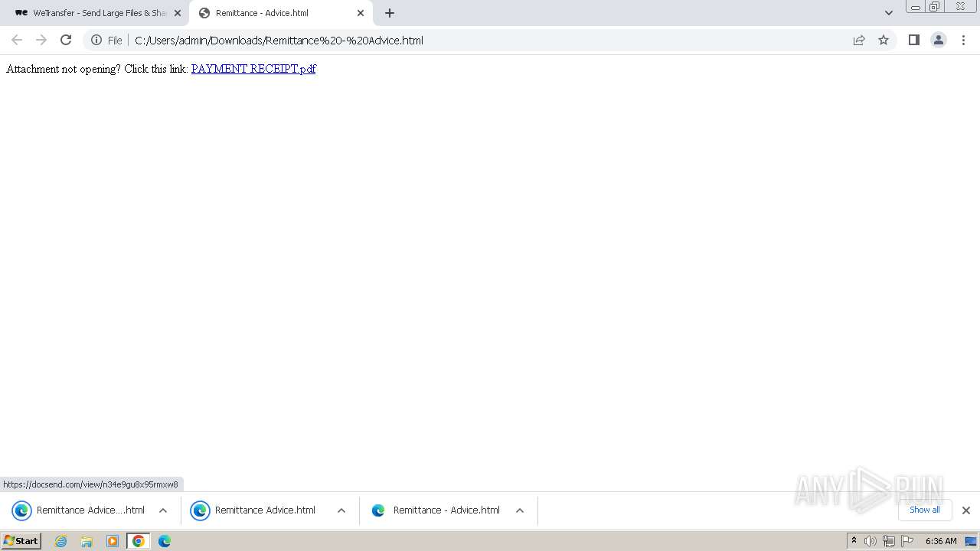980x551 pixels.
Task: Go back to the previous page
Action: tap(17, 41)
